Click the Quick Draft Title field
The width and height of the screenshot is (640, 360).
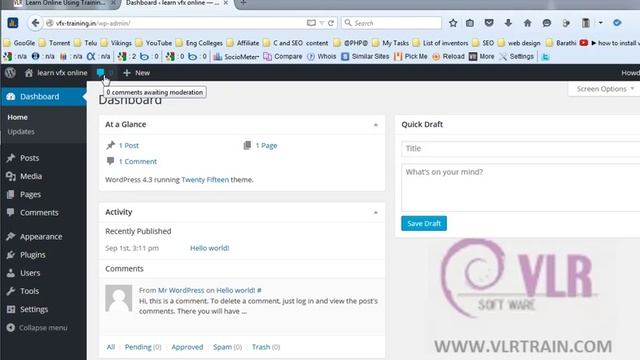521,149
